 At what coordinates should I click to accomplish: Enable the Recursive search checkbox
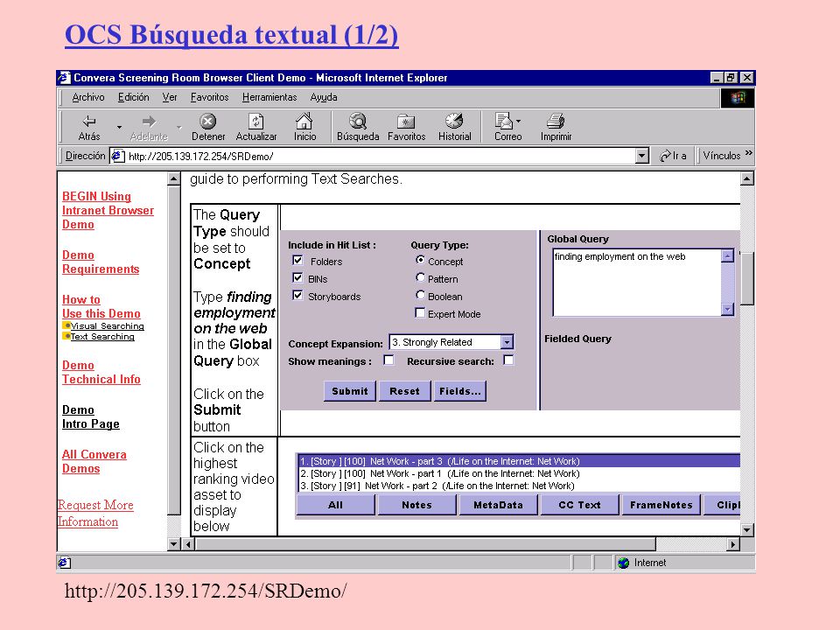point(508,360)
